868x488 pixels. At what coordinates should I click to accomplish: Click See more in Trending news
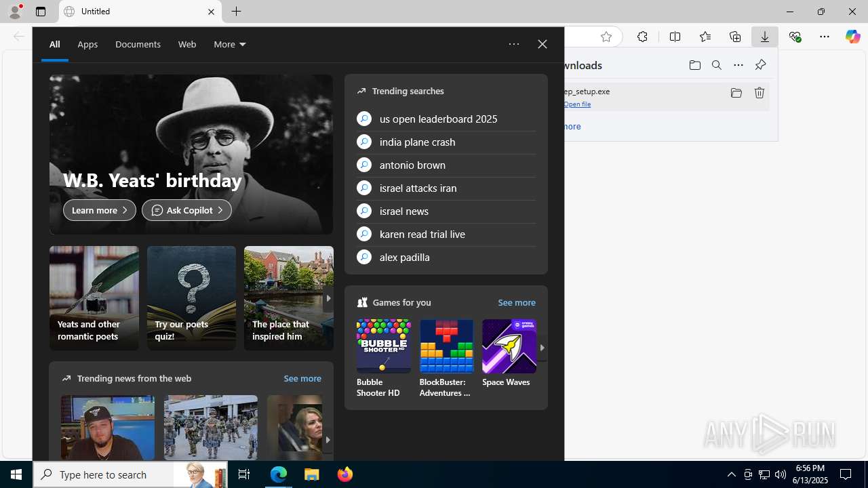(302, 378)
